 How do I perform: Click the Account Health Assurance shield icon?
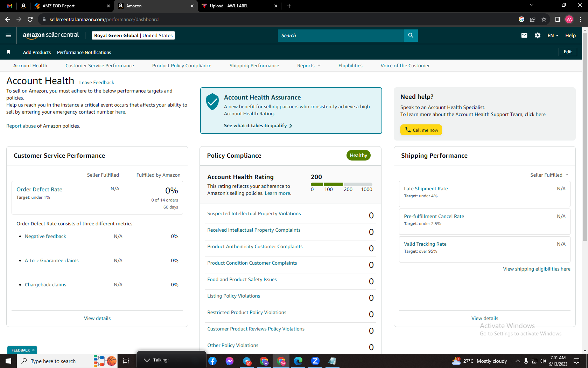click(212, 102)
